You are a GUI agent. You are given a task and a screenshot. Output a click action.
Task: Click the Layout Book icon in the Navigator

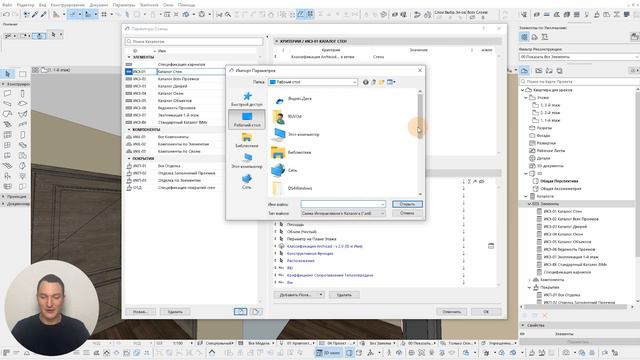click(549, 71)
